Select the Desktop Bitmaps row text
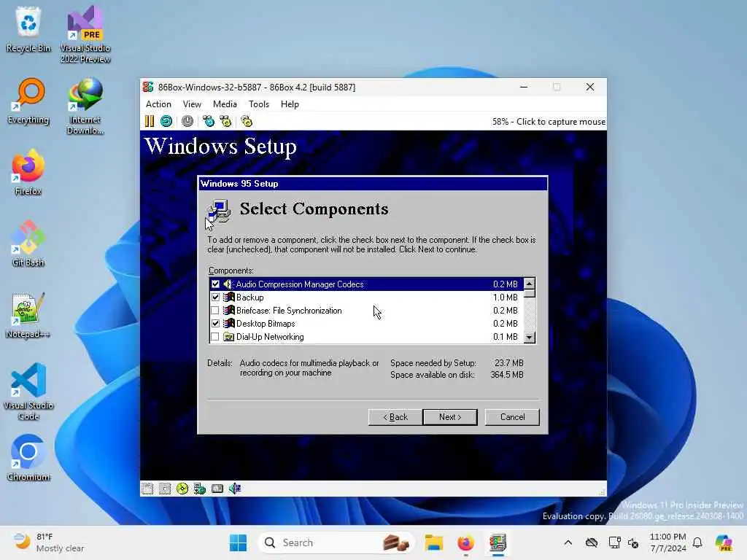The height and width of the screenshot is (560, 747). 266,324
